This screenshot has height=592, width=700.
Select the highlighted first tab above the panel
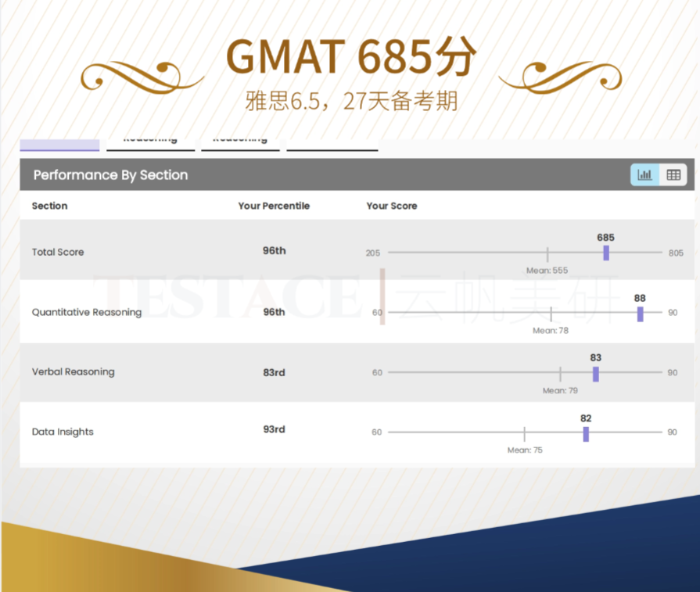[59, 144]
